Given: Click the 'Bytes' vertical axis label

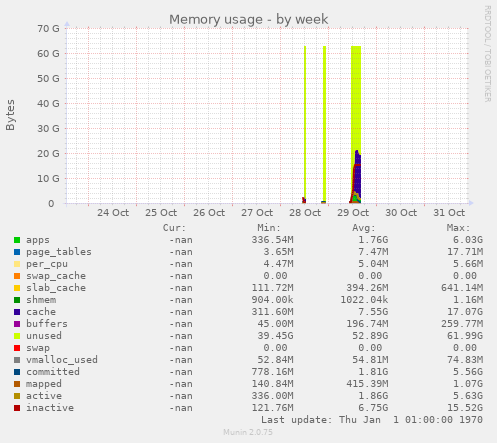Looking at the screenshot, I should 10,115.
